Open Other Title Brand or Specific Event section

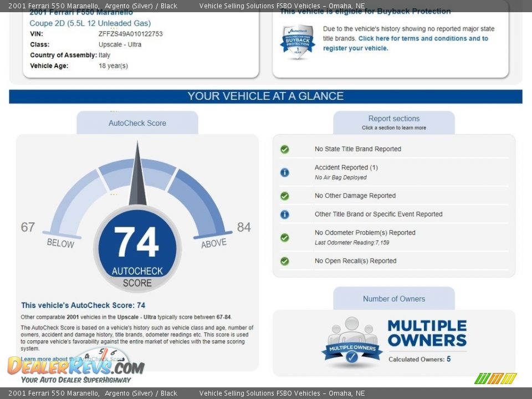[x=378, y=214]
